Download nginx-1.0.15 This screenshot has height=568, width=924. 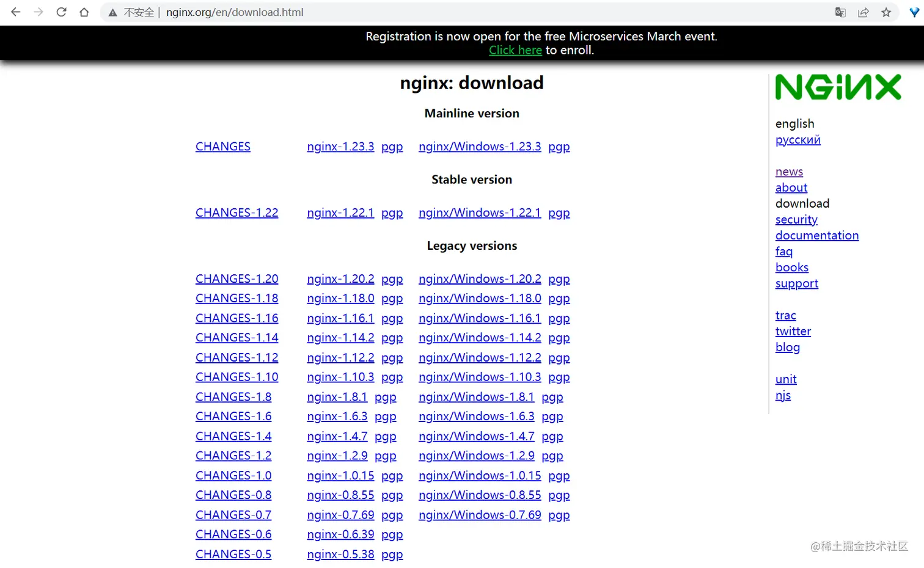coord(340,475)
